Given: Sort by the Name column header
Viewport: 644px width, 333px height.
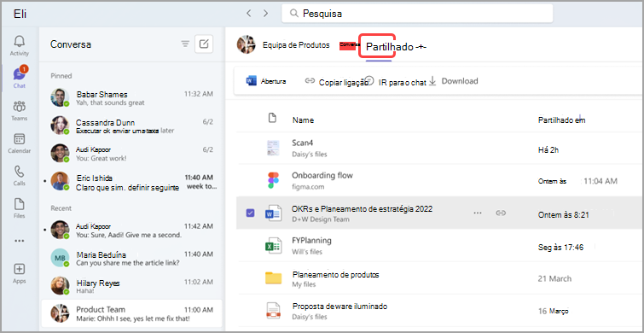Looking at the screenshot, I should tap(303, 120).
